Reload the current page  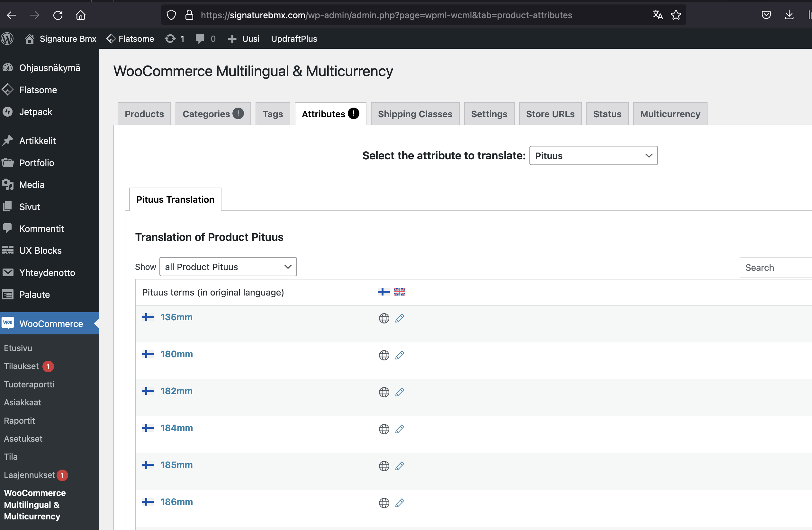pos(58,15)
